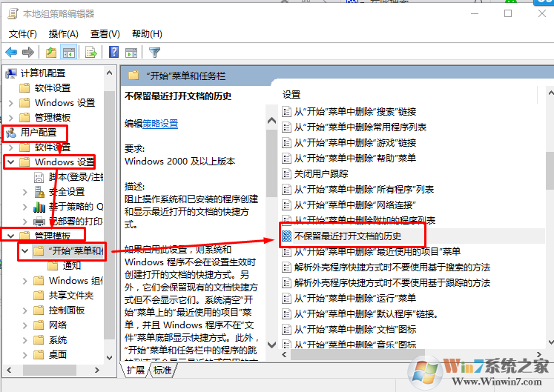Click tree pane horizontal scroll left arrow
Screen dimensions: 554x392
(x=9, y=370)
